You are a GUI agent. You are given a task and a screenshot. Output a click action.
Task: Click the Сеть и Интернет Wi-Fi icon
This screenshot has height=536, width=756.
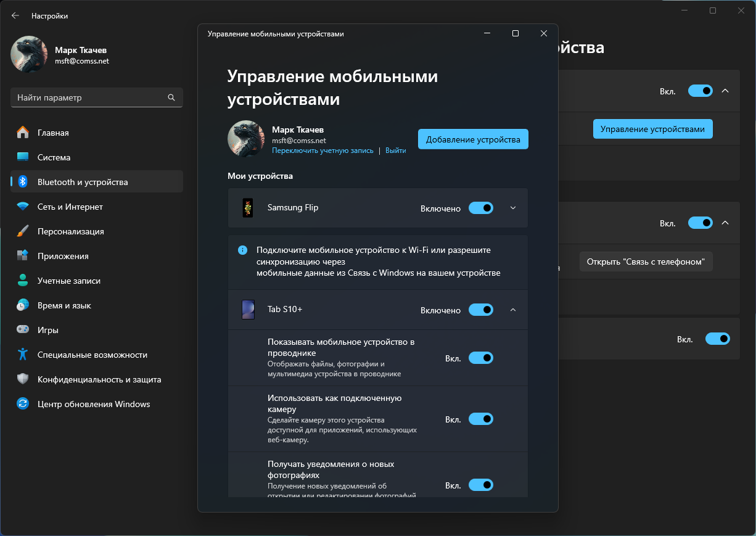[23, 207]
